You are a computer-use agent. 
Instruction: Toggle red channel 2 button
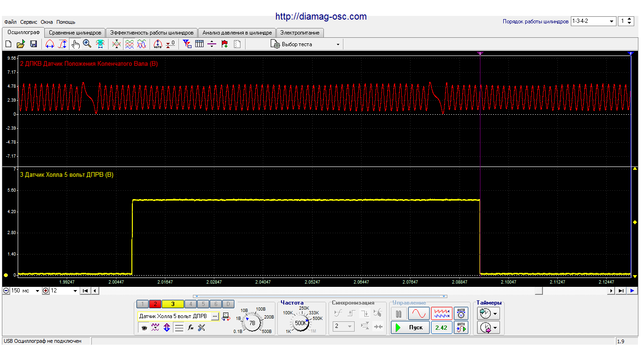pos(155,304)
